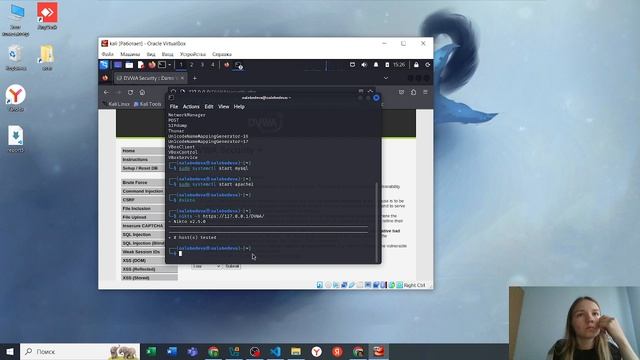Open DVWA CSRF page

(143, 200)
